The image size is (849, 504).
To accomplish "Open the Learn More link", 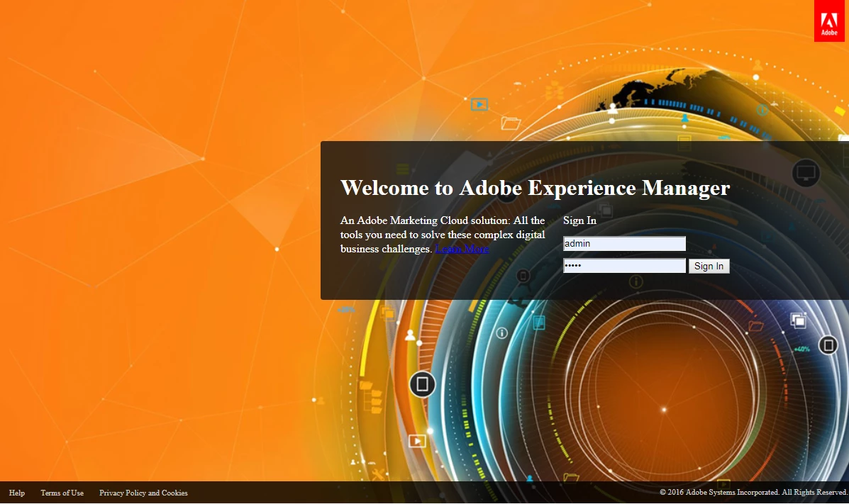I will click(462, 249).
